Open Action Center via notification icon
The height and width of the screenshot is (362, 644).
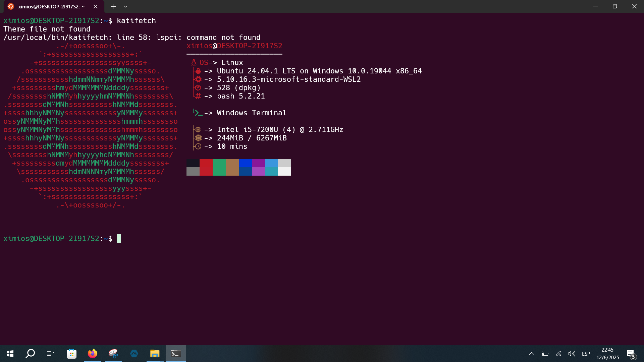point(630,353)
